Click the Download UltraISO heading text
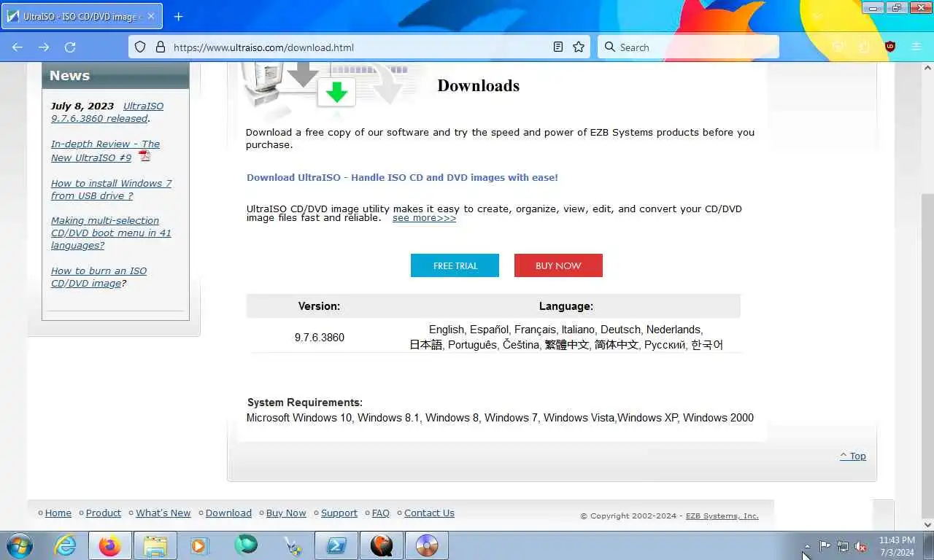934x560 pixels. (x=402, y=177)
